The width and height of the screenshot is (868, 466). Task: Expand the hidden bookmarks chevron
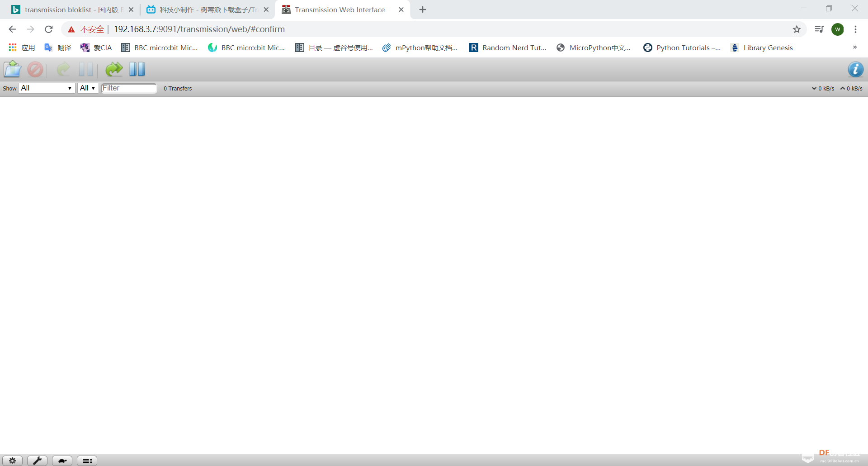854,47
